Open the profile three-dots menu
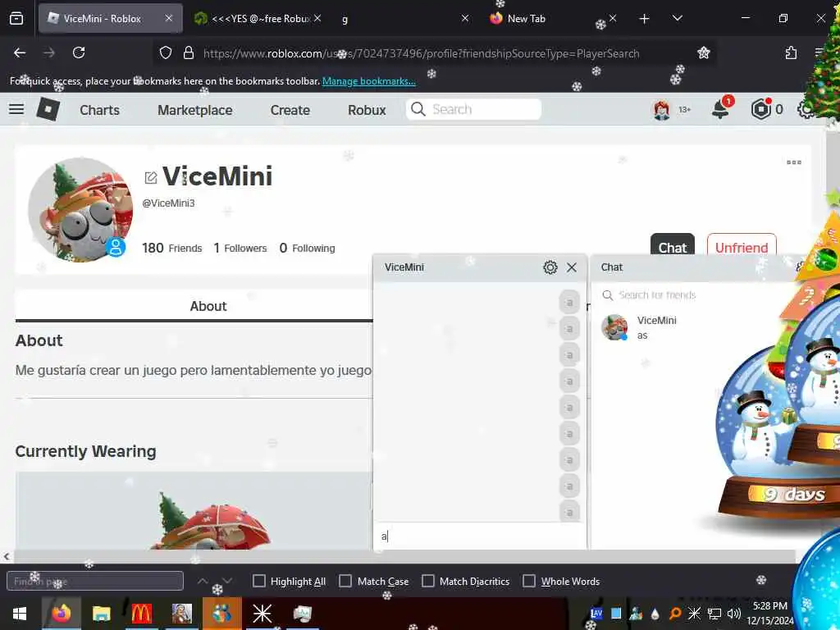This screenshot has width=840, height=630. click(x=794, y=162)
